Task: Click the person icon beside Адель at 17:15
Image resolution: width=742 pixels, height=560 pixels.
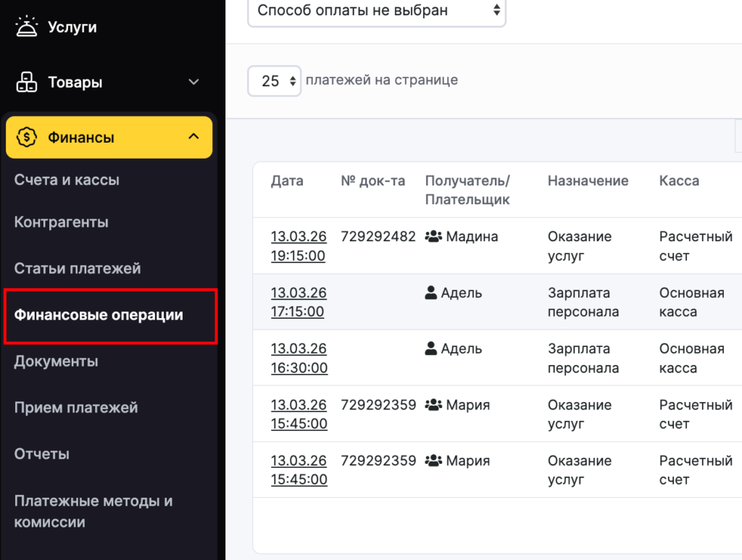Action: coord(431,293)
